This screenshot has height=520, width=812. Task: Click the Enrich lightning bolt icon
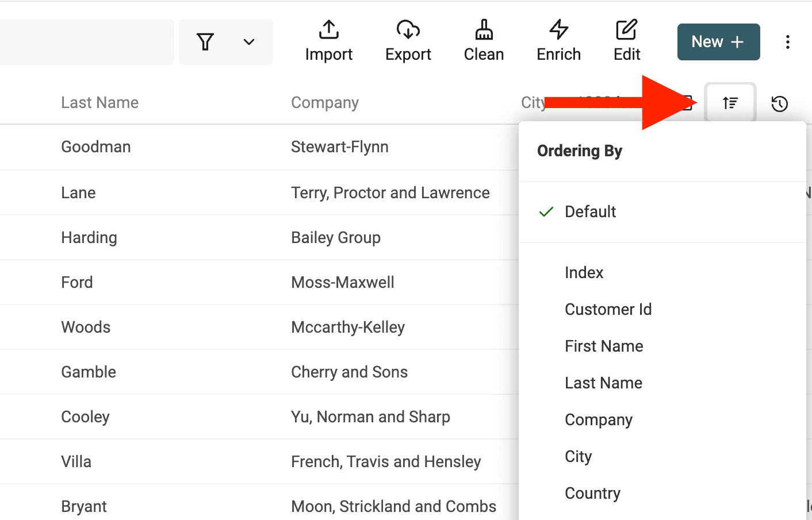558,30
